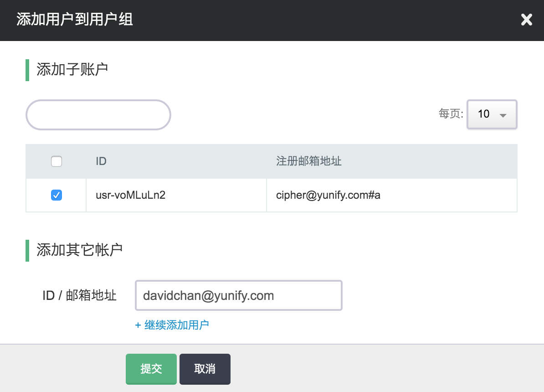Click the plus sign before 继续添加用户
Viewport: 544px width, 392px height.
coord(138,325)
